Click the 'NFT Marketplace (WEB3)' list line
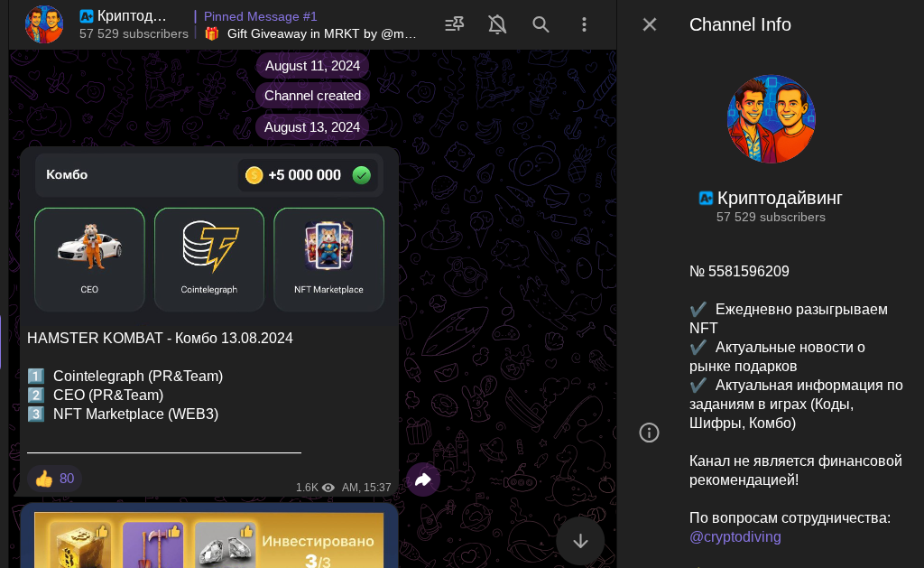Viewport: 924px width, 568px height. click(x=135, y=414)
